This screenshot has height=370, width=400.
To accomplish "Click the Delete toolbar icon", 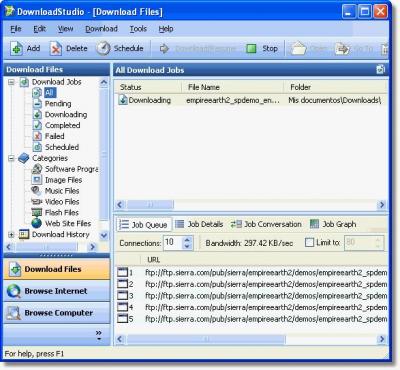I will tap(56, 49).
